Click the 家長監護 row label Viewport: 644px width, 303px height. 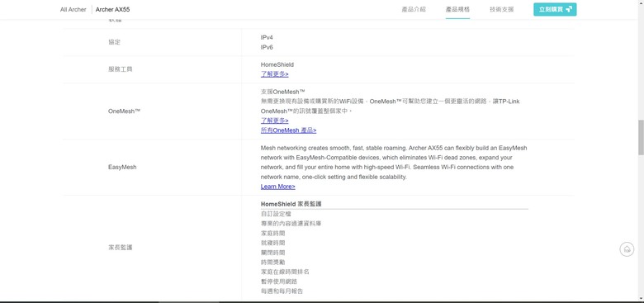pyautogui.click(x=121, y=248)
